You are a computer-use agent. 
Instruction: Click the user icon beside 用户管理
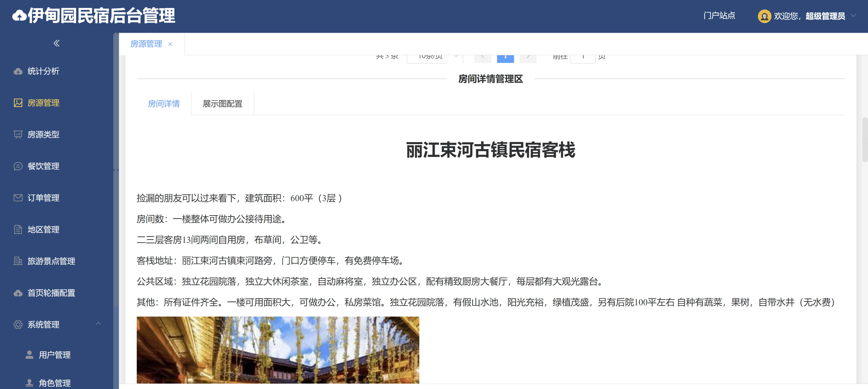[x=29, y=355]
